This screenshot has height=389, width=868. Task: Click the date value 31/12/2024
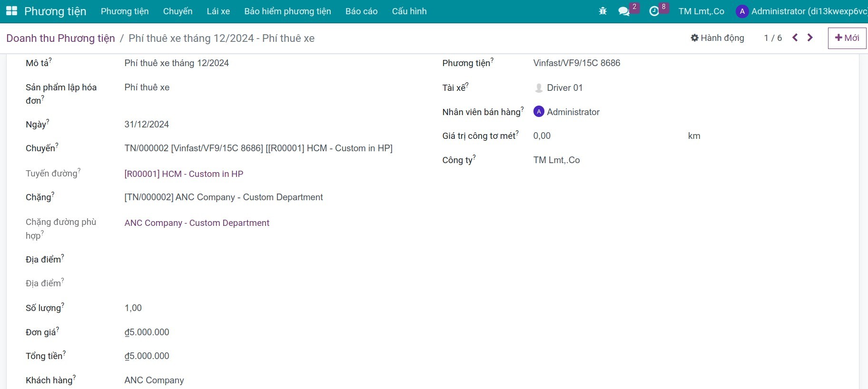(147, 125)
